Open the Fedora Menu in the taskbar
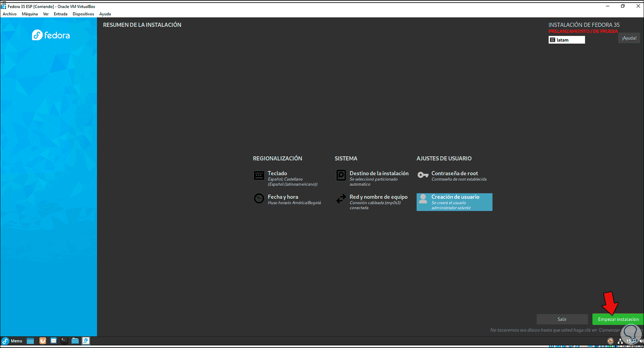644x348 pixels. tap(12, 341)
